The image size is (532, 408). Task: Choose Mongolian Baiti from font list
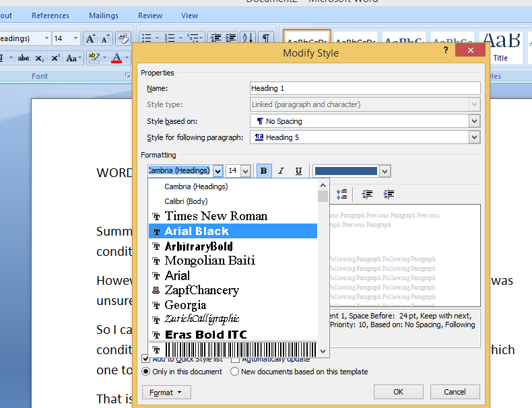pyautogui.click(x=233, y=261)
